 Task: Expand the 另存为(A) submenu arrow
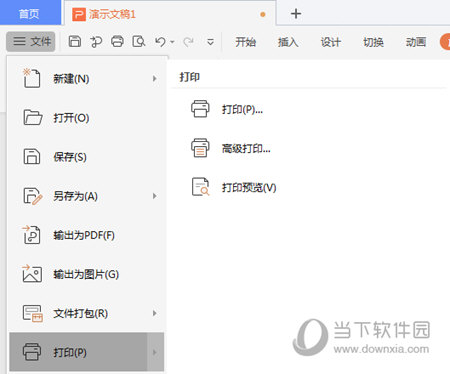154,196
